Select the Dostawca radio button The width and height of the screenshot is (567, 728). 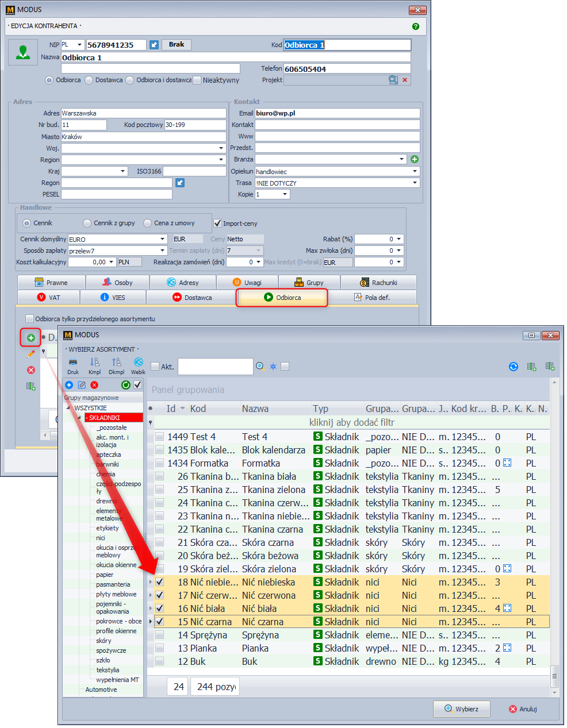(89, 80)
